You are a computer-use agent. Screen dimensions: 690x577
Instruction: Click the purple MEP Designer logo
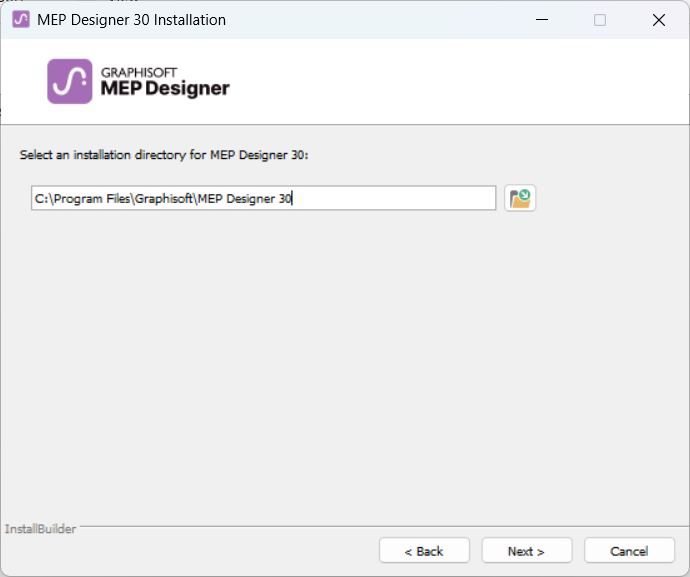click(x=70, y=81)
